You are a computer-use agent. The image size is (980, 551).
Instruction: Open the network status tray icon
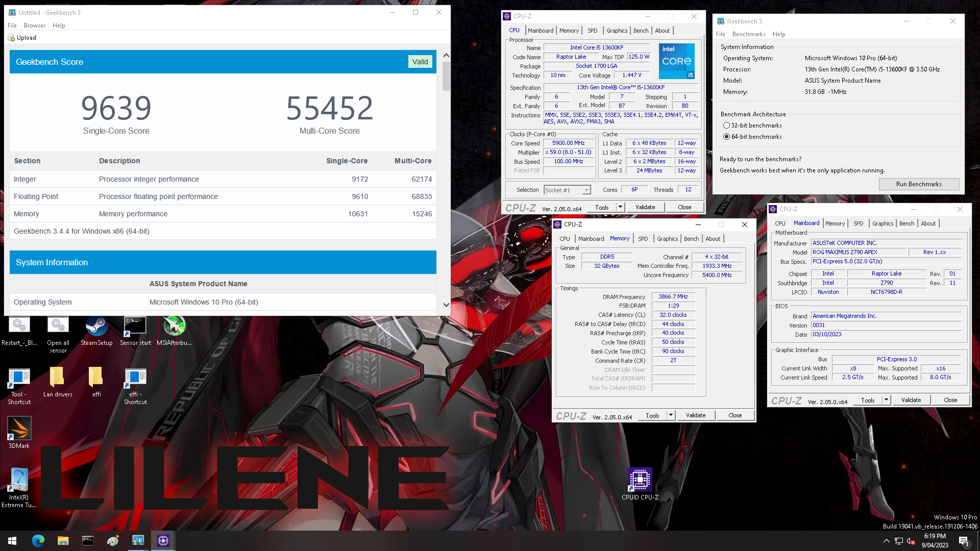point(899,541)
